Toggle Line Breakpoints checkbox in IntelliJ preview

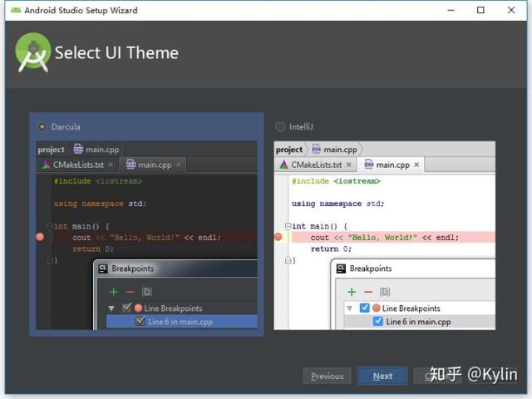pyautogui.click(x=364, y=308)
